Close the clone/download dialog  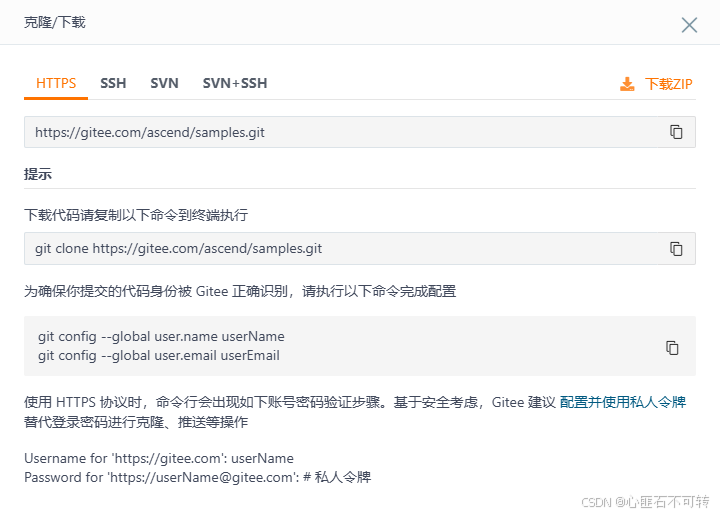point(689,25)
